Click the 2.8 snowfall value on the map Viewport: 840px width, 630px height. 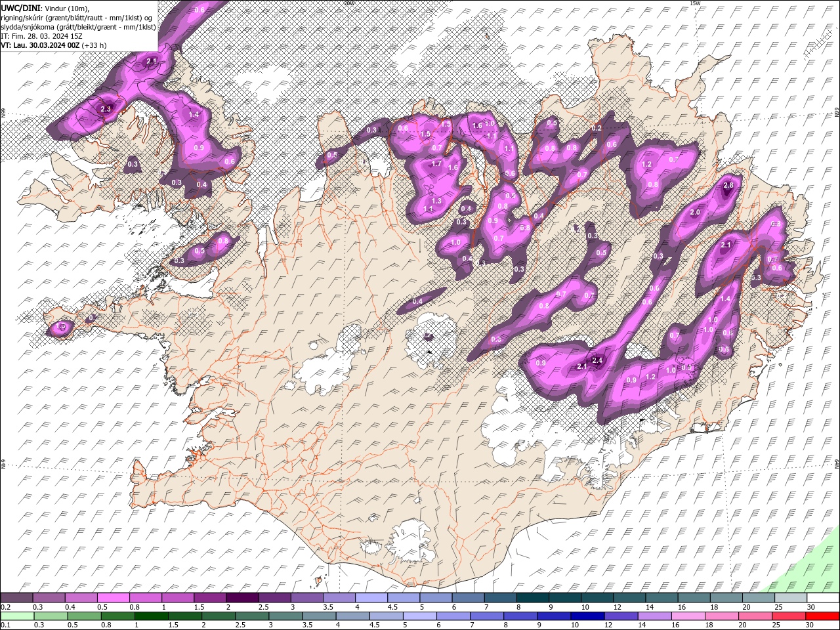(728, 186)
